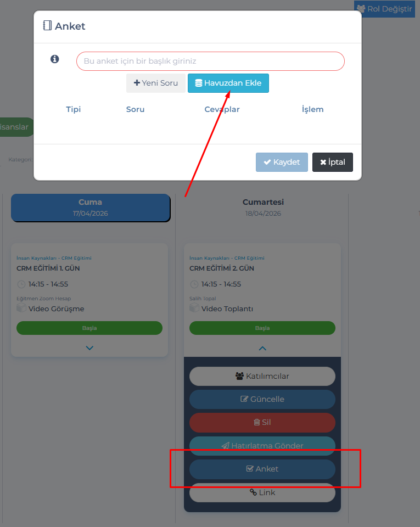Collapse the CRM EĞİTİMİ 2. GÜN card chevron
The height and width of the screenshot is (527, 420).
tap(262, 348)
